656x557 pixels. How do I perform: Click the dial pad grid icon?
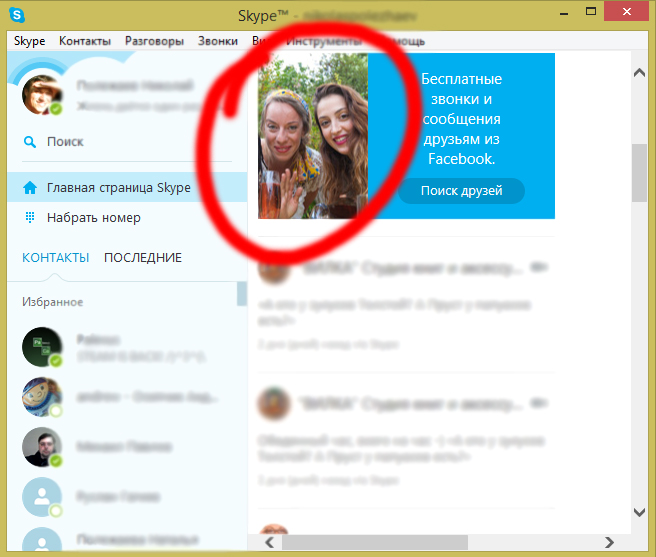(30, 218)
